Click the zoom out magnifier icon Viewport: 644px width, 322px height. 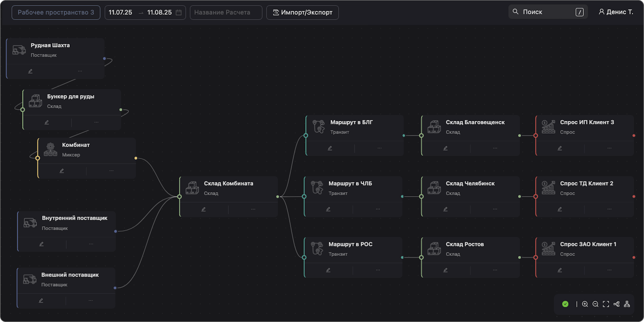(595, 304)
